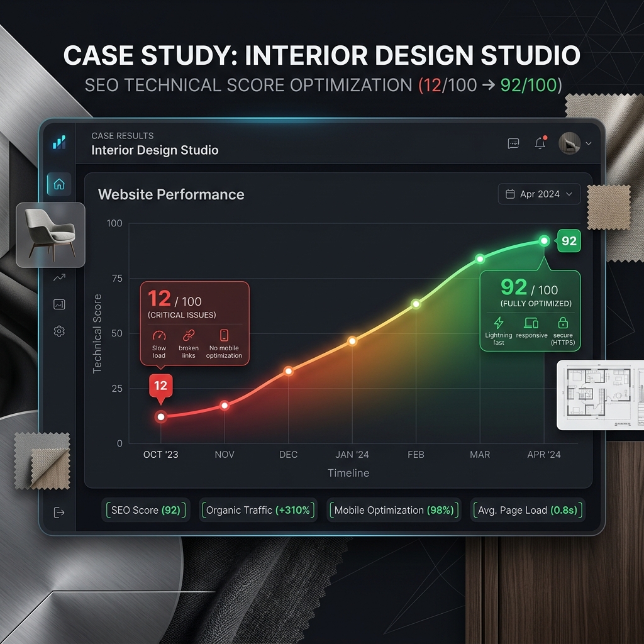Click the No mobile optimization phone icon

[224, 335]
